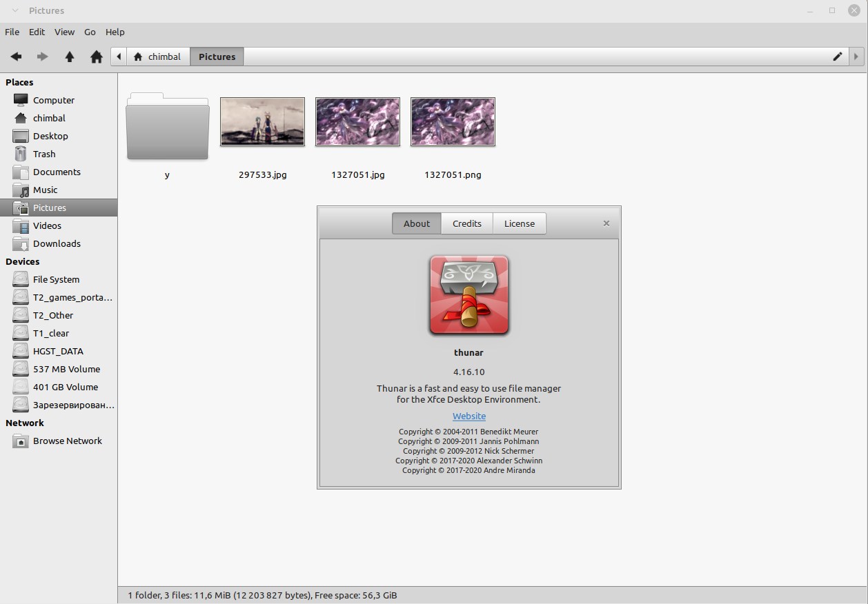868x604 pixels.
Task: Close the About thunar dialog
Action: pos(606,223)
